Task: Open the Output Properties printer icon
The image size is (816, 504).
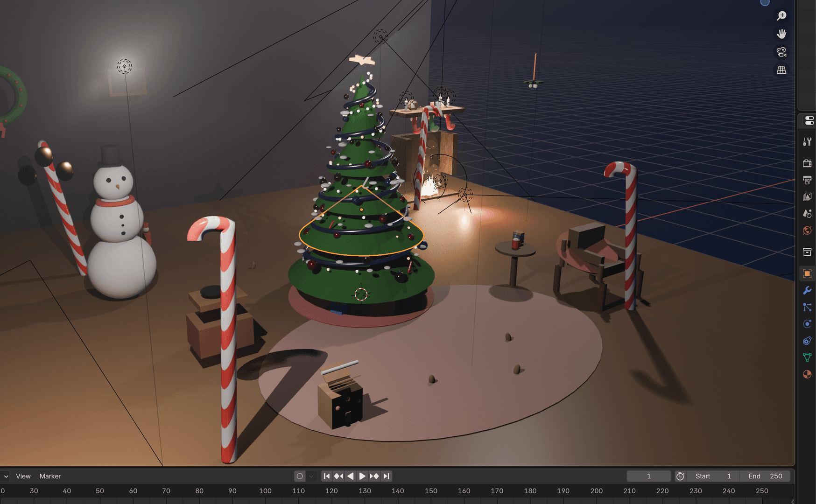Action: tap(807, 180)
